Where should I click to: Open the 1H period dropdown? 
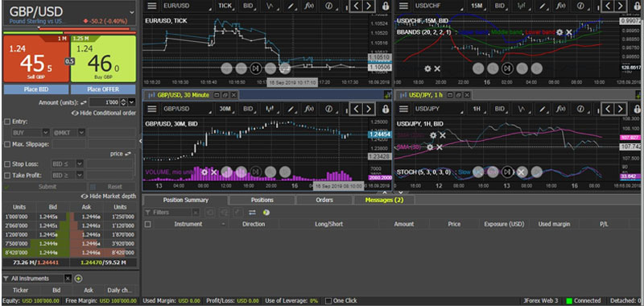click(x=478, y=109)
